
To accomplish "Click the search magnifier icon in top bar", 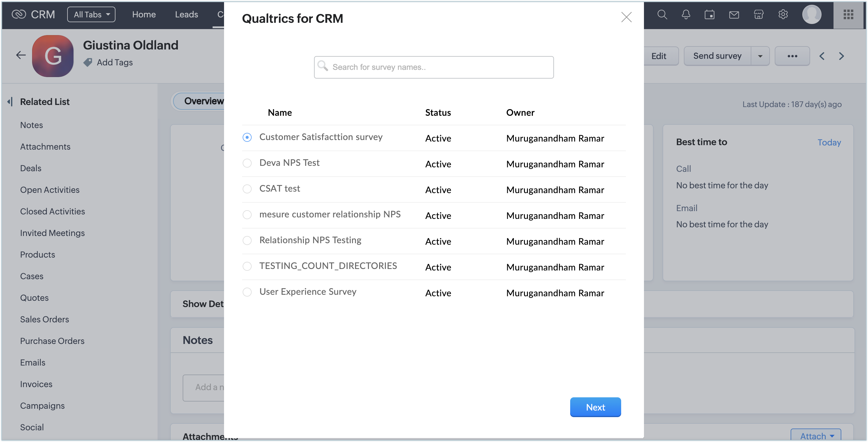I will point(662,14).
